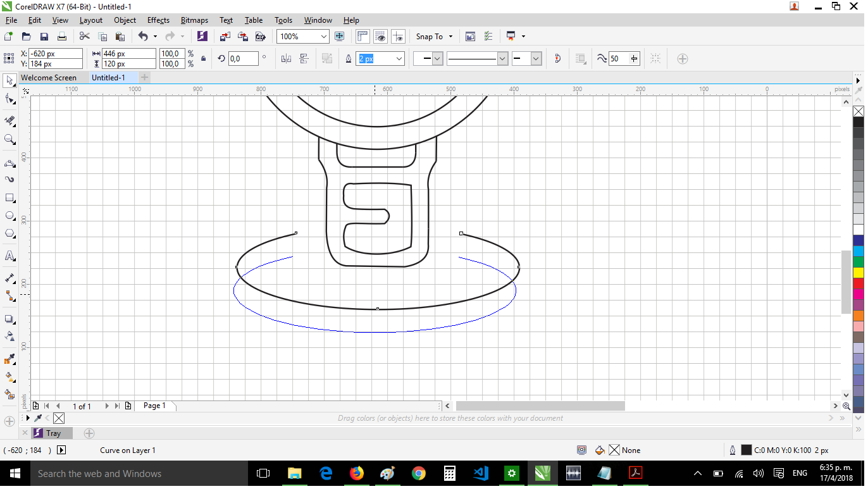Click the rotation angle input field
Screen dimensions: 868x496
[243, 59]
